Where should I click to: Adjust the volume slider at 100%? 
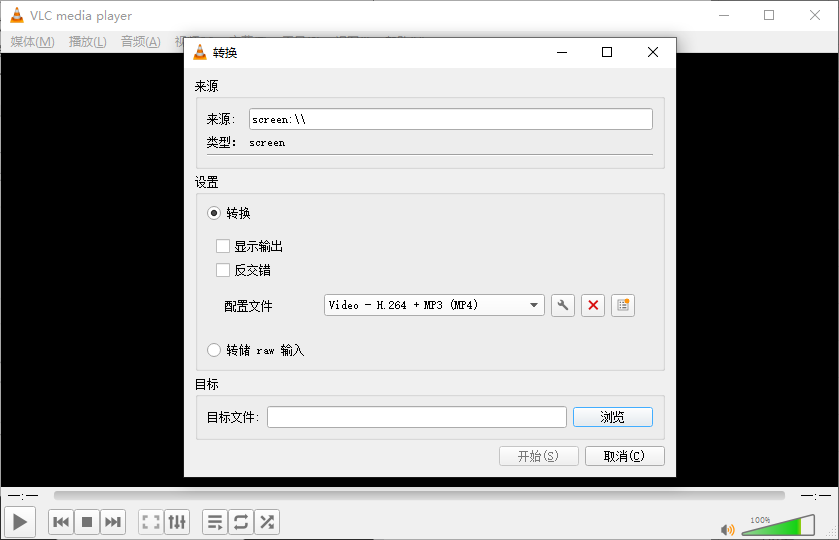pos(779,525)
